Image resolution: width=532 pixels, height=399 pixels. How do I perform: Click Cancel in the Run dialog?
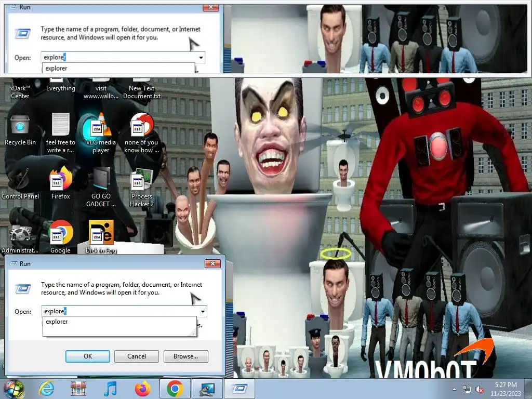tap(137, 356)
